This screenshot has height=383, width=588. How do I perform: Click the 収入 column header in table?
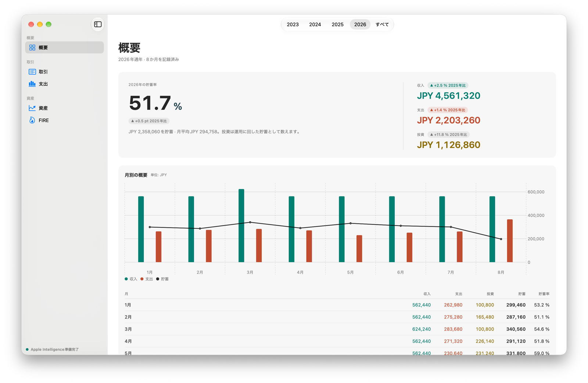[x=427, y=294]
